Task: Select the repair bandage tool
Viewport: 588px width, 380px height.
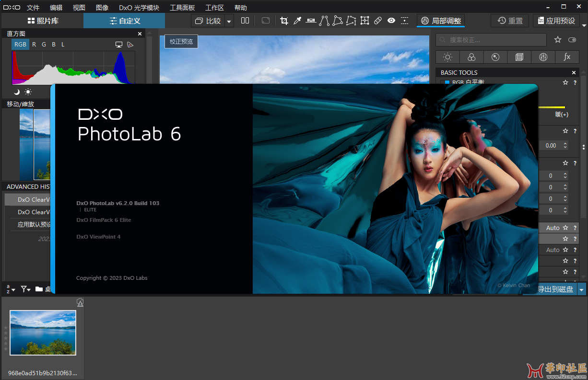Action: click(378, 21)
